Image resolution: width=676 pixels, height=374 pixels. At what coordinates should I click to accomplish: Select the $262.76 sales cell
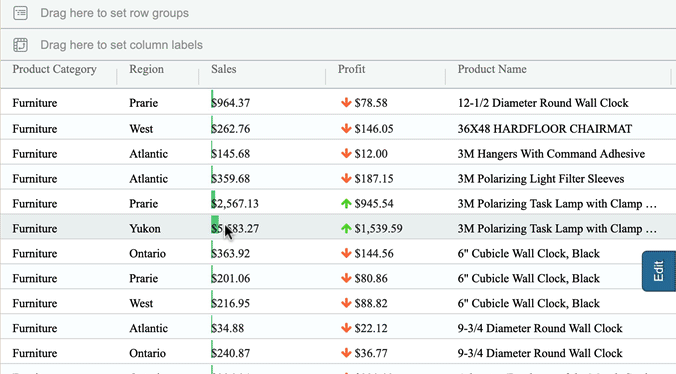tap(230, 129)
